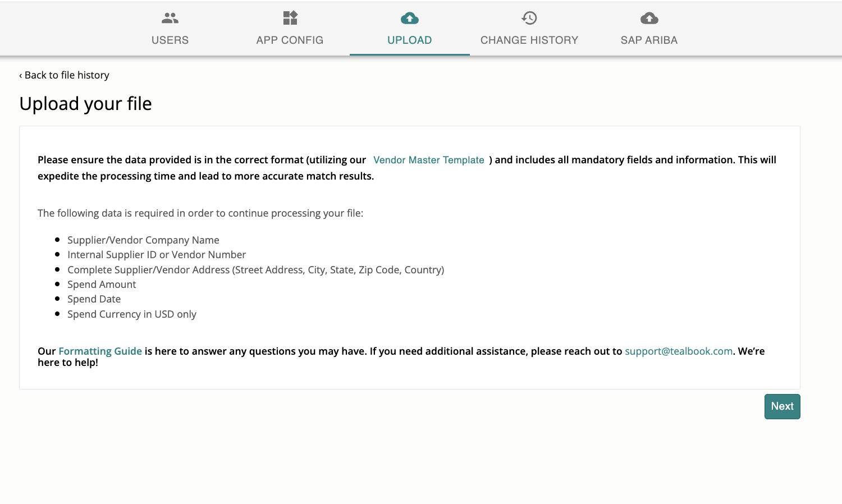842x504 pixels.
Task: Go to the CHANGE HISTORY tab label
Action: coord(529,40)
